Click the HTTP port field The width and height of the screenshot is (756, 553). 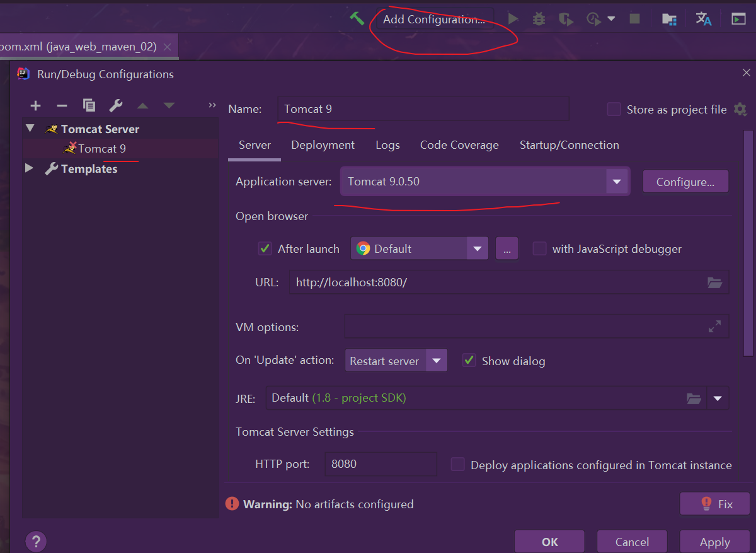point(381,464)
